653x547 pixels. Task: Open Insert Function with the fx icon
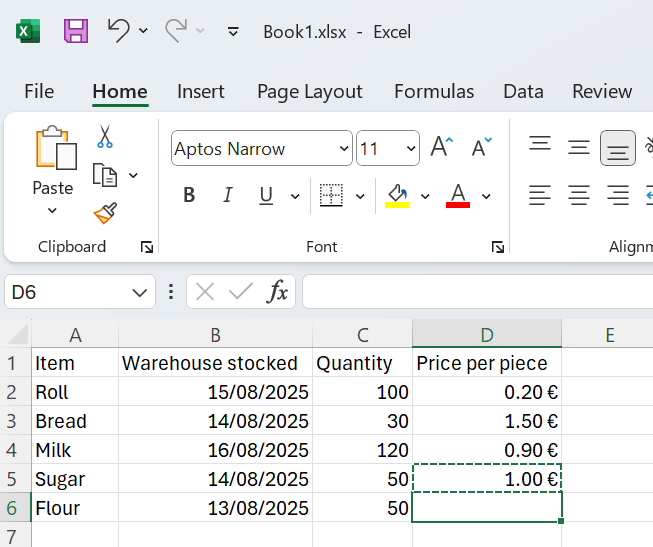pyautogui.click(x=277, y=291)
